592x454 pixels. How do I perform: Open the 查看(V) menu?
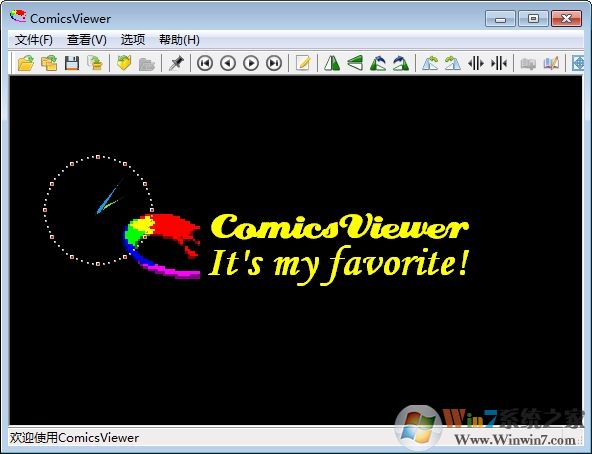pos(86,40)
